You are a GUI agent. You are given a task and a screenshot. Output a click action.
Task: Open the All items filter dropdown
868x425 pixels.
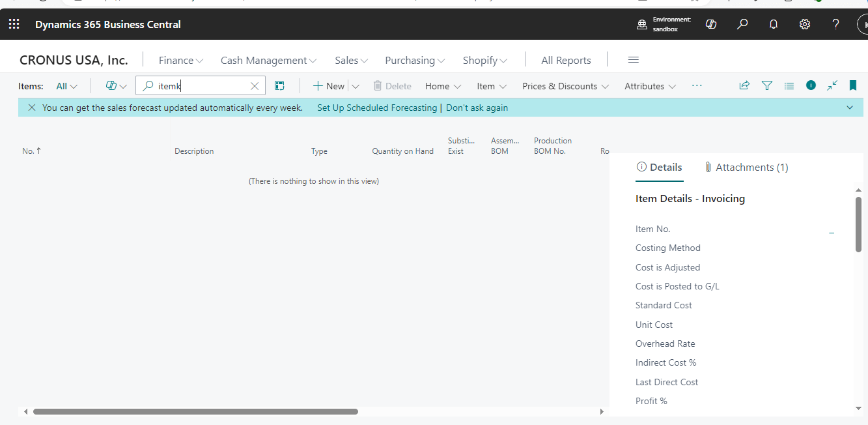pos(66,85)
